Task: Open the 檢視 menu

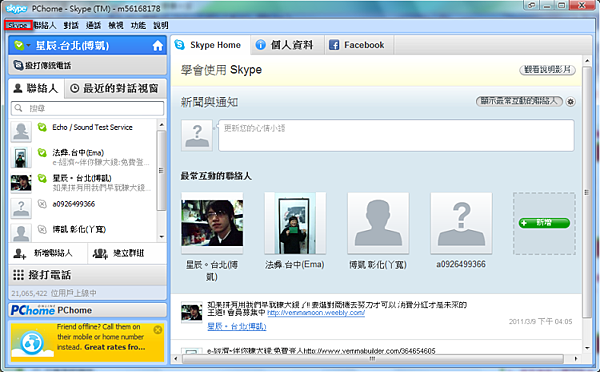Action: coord(116,25)
